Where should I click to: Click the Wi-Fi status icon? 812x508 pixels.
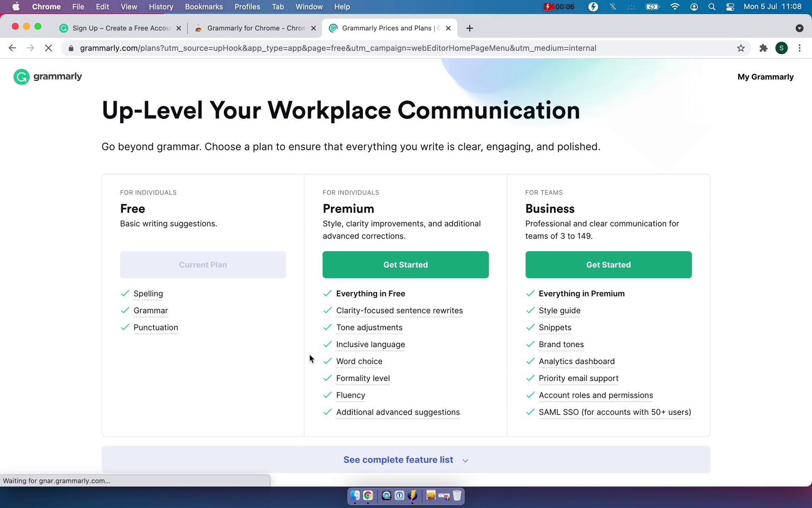(x=675, y=7)
